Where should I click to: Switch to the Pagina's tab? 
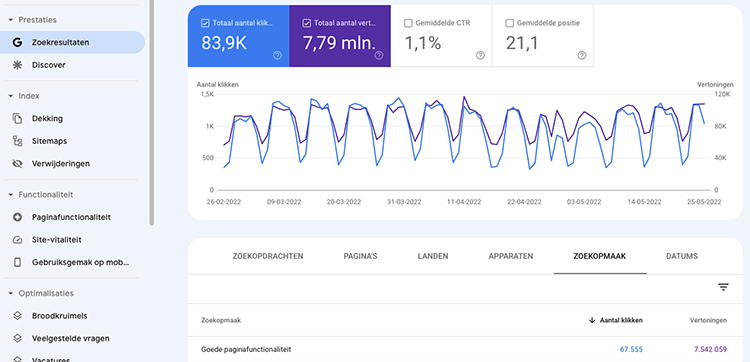pos(360,256)
